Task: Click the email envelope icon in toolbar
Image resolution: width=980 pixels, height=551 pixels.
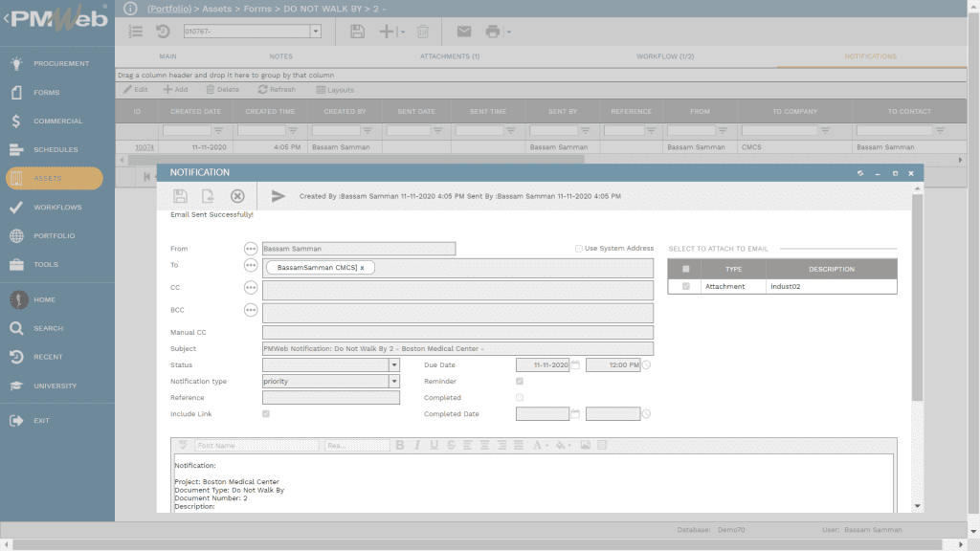Action: (464, 32)
